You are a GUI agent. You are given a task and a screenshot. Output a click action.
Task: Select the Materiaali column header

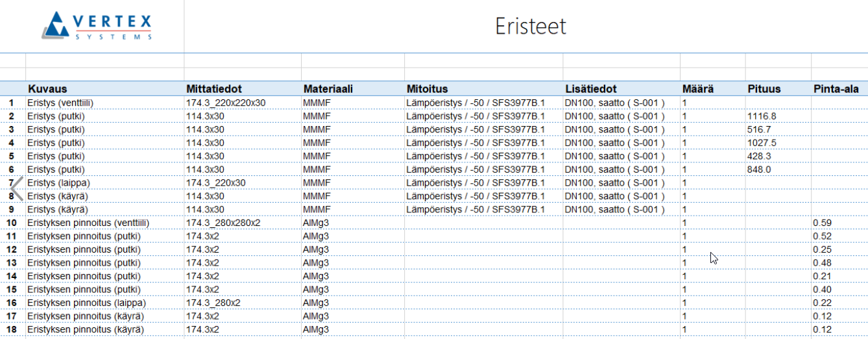pos(328,89)
